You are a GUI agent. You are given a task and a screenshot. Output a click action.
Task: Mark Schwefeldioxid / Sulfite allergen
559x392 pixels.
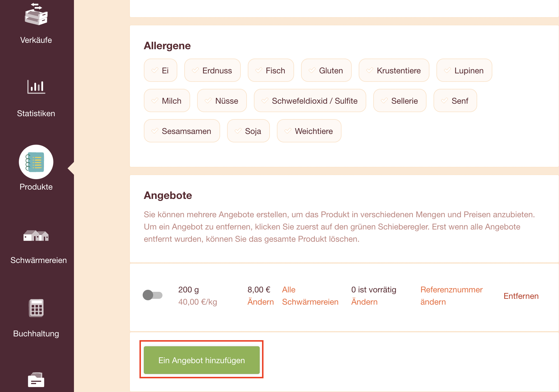310,101
